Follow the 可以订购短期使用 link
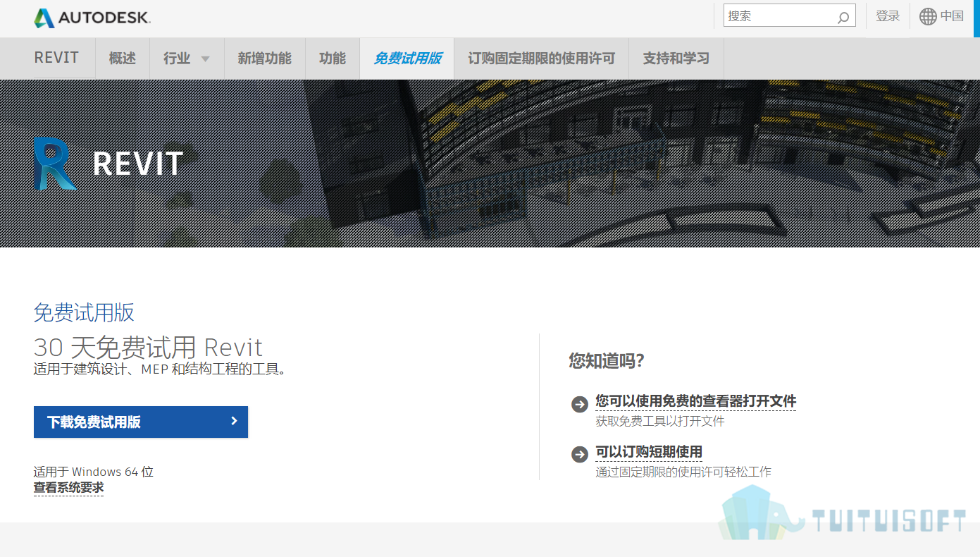The image size is (980, 557). click(x=649, y=452)
